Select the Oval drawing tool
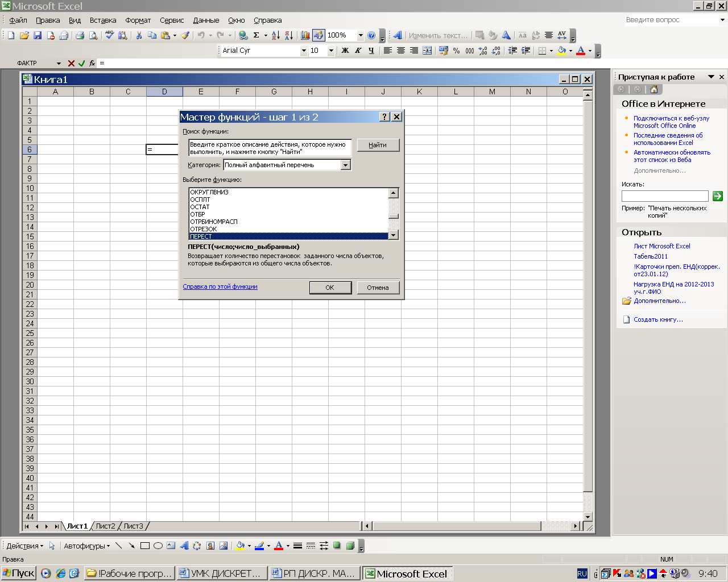Image resolution: width=728 pixels, height=582 pixels. 158,546
